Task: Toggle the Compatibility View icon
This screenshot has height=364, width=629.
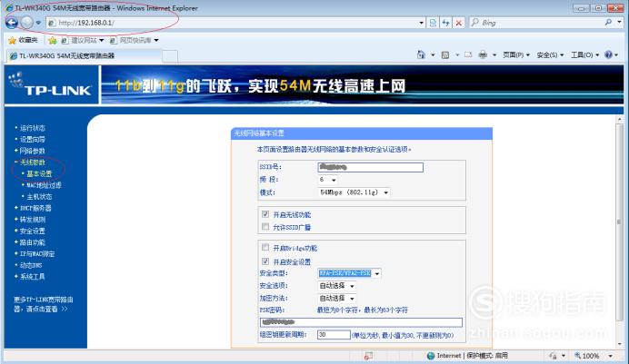Action: (x=433, y=23)
